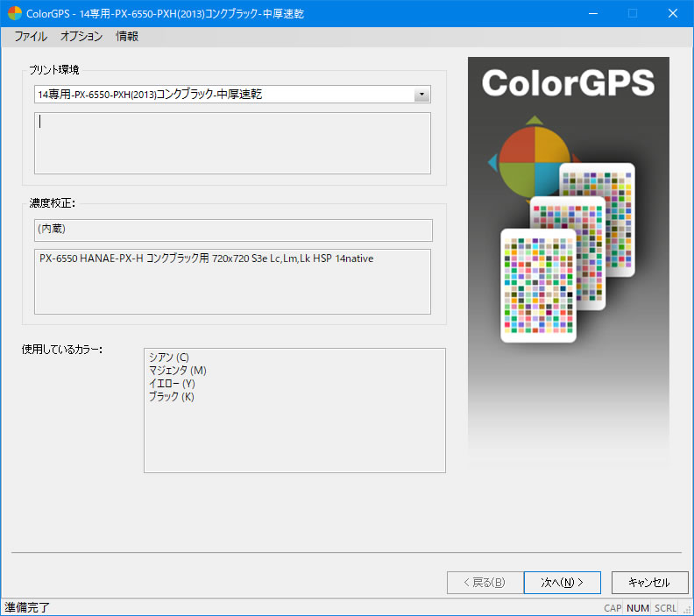This screenshot has height=616, width=694.
Task: Open the 情報 menu
Action: tap(127, 36)
